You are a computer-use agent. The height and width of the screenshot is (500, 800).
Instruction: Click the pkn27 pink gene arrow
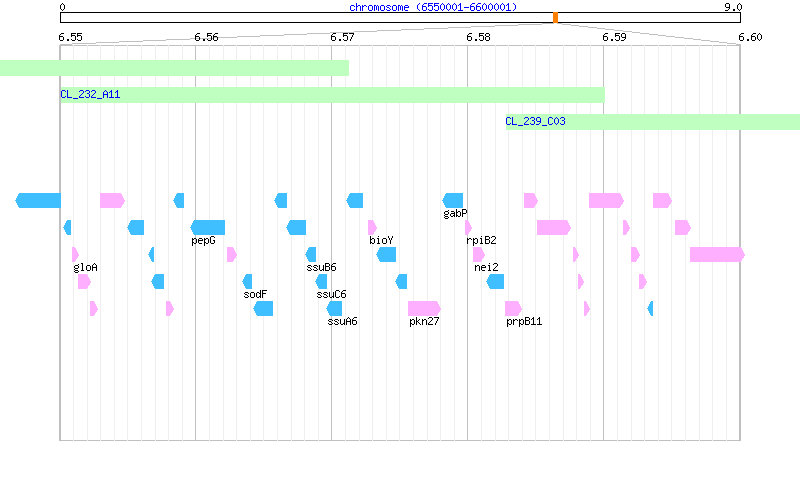(424, 308)
